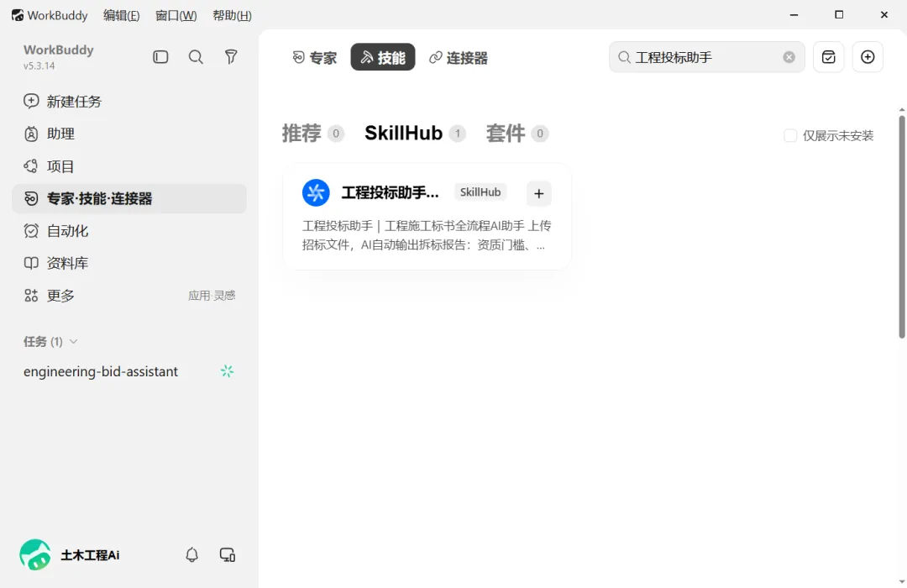
Task: Collapse the 任务 (1) list chevron
Action: [73, 341]
